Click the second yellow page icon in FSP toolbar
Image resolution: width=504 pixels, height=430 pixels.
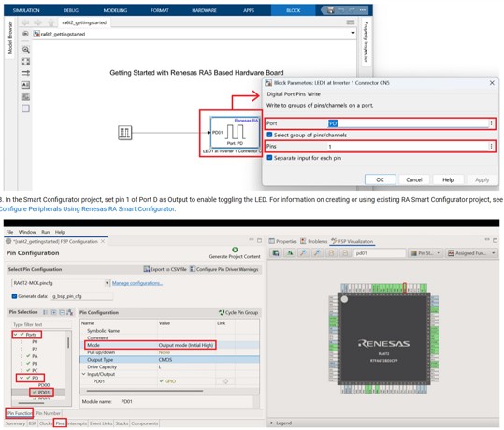(344, 253)
